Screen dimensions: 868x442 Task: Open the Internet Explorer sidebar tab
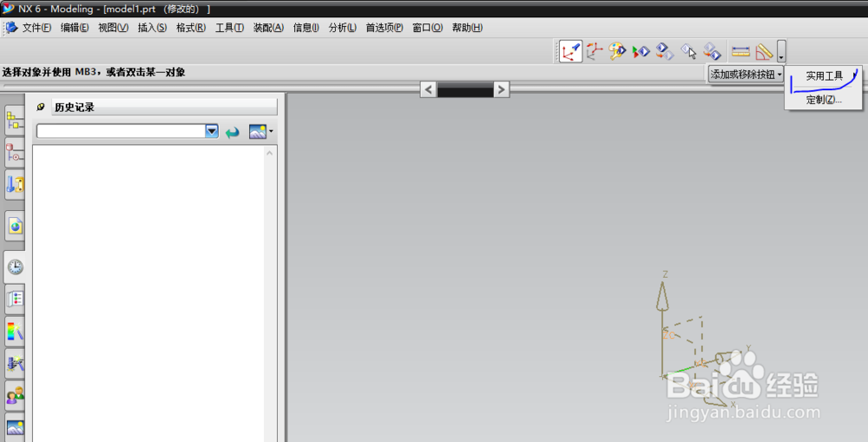[x=15, y=226]
